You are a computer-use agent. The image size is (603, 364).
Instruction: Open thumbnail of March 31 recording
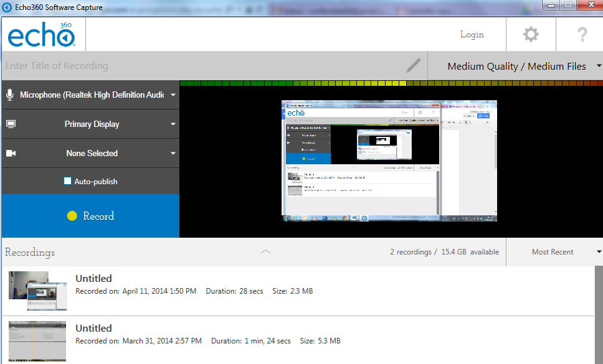(x=37, y=341)
